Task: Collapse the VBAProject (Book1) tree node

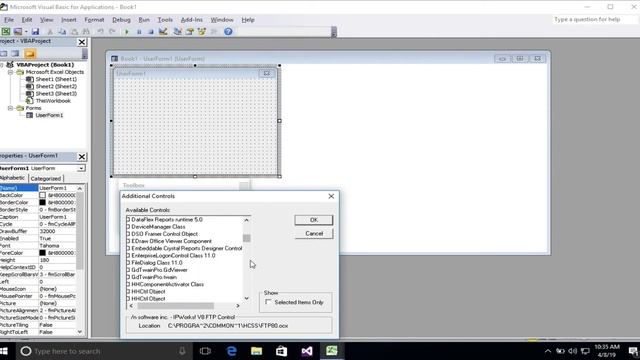Action: click(2, 65)
